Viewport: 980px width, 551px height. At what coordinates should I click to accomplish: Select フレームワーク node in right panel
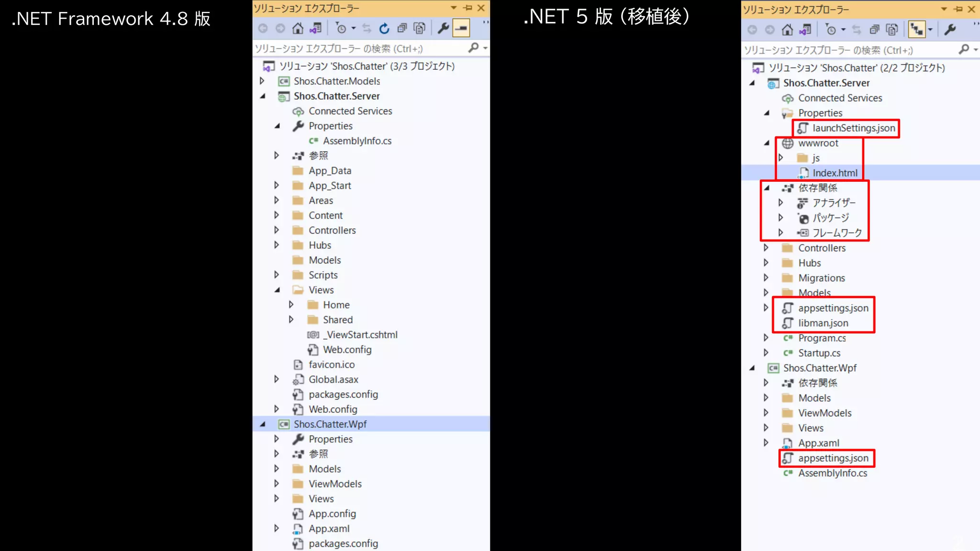[837, 233]
